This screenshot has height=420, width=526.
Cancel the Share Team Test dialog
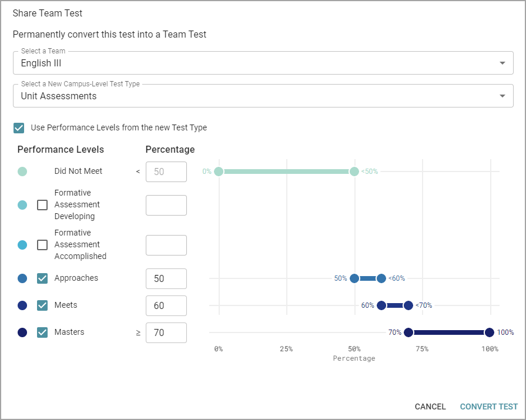(x=430, y=406)
